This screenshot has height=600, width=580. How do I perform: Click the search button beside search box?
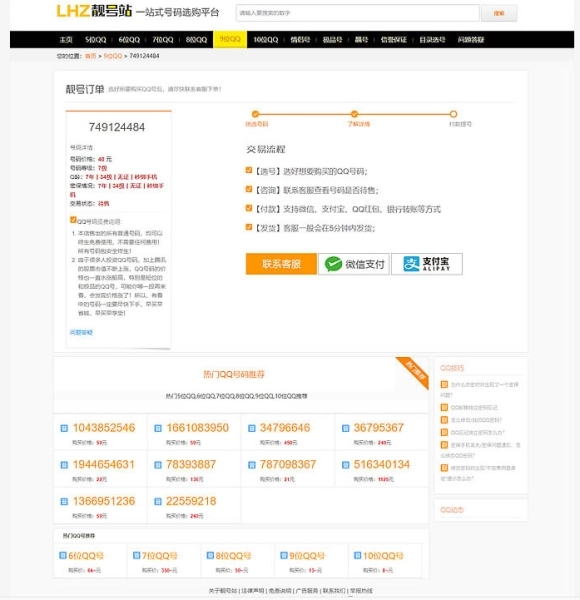point(499,13)
